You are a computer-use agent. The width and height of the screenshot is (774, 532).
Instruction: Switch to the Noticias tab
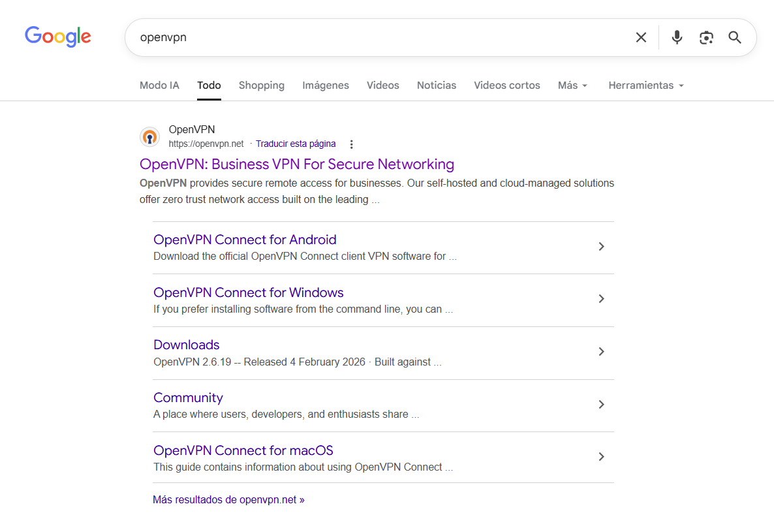click(x=436, y=86)
